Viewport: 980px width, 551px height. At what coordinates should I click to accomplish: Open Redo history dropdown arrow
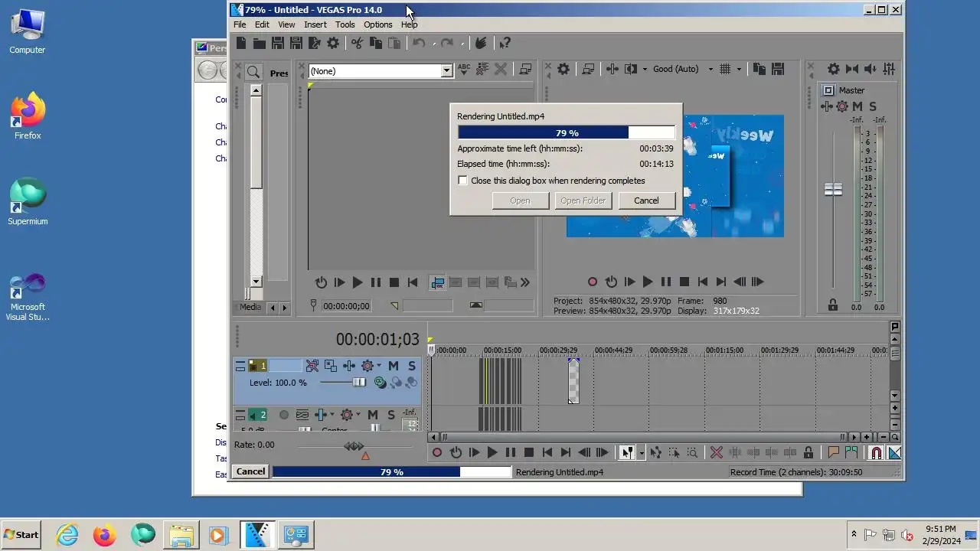click(462, 44)
